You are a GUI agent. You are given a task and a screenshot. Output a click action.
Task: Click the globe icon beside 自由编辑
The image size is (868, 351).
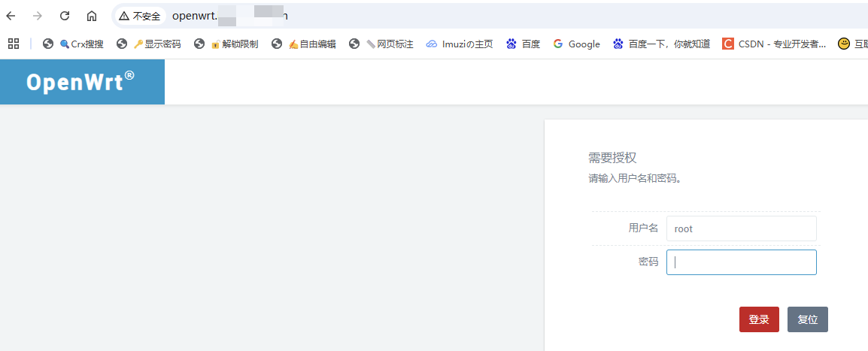tap(277, 44)
